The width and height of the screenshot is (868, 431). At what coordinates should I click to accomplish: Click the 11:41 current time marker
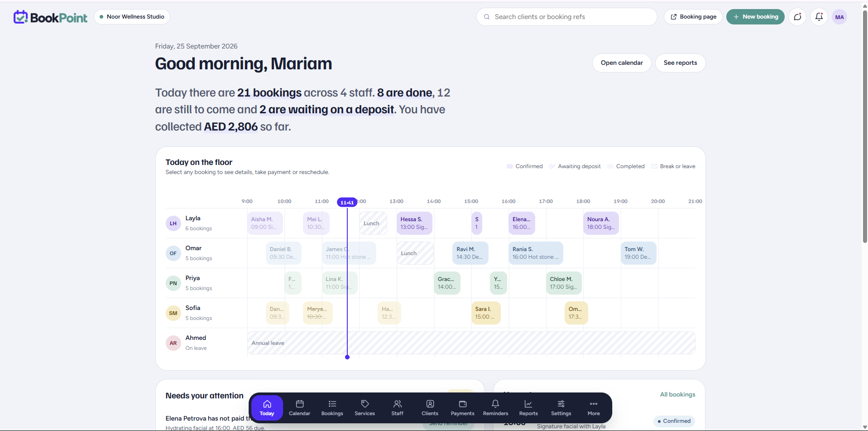pyautogui.click(x=347, y=202)
